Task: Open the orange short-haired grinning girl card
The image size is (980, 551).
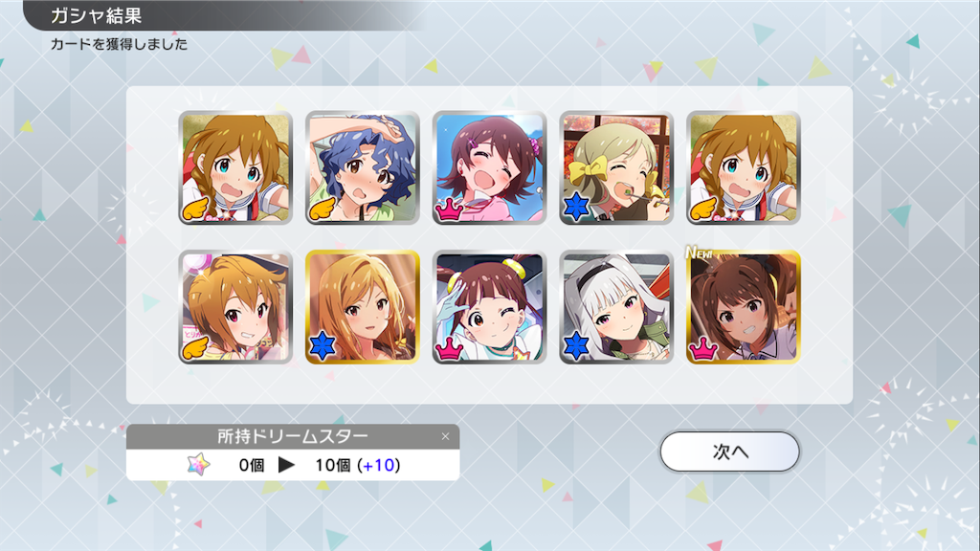Action: pos(235,307)
